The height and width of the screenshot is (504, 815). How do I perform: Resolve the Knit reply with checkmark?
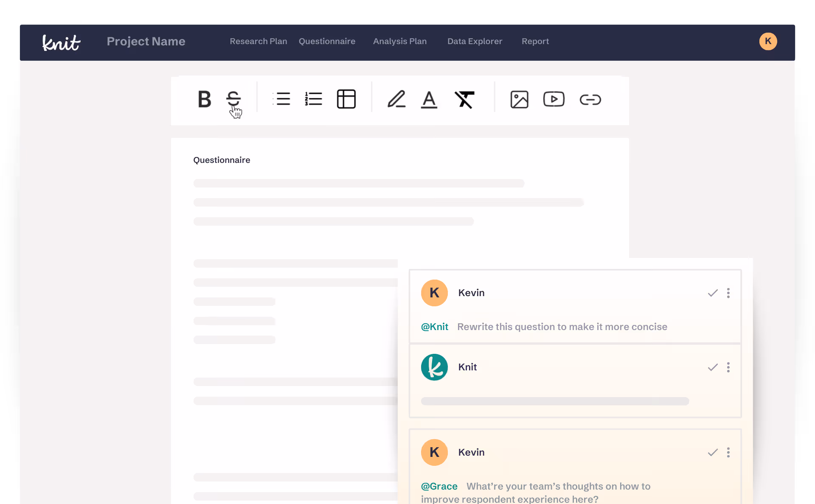point(713,367)
